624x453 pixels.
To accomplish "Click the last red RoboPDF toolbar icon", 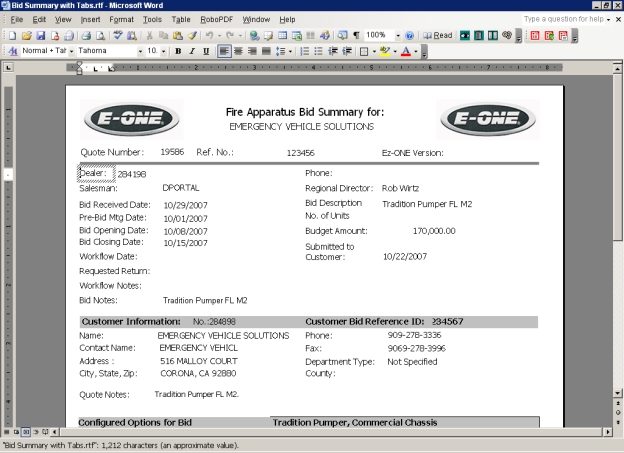I will 563,36.
